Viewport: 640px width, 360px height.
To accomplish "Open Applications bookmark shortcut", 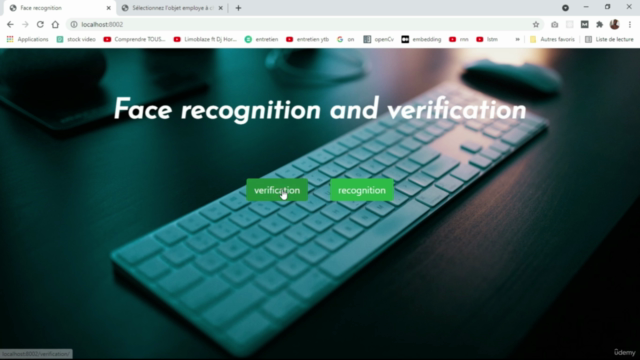I will [28, 39].
